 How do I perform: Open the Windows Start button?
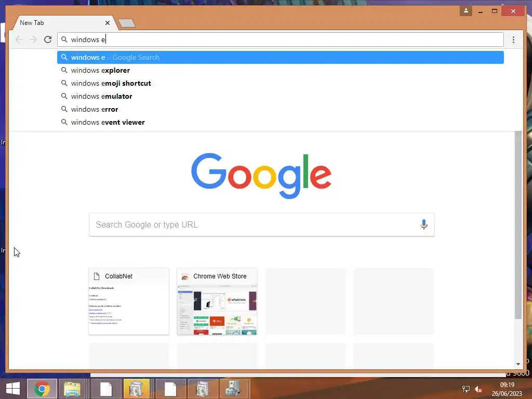tap(13, 389)
